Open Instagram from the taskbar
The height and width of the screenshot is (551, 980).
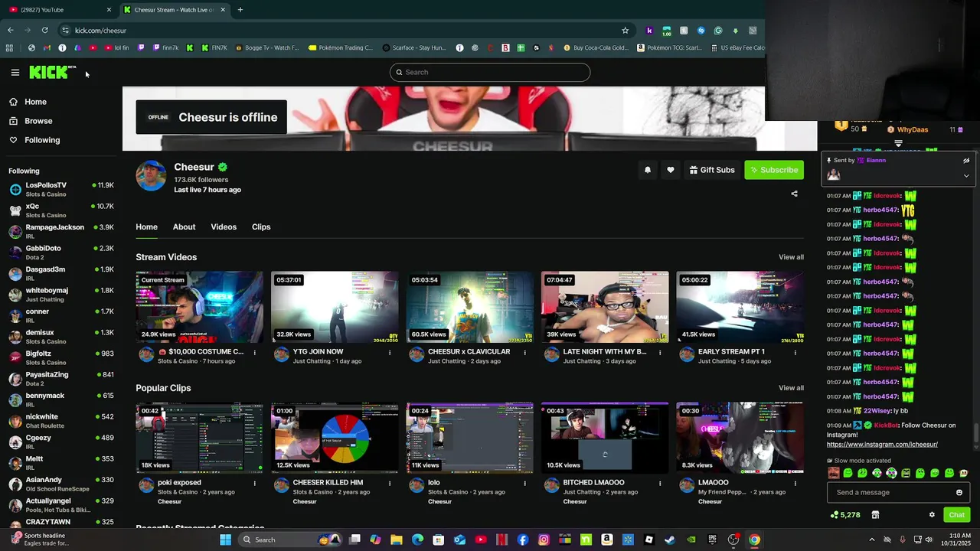click(x=544, y=540)
